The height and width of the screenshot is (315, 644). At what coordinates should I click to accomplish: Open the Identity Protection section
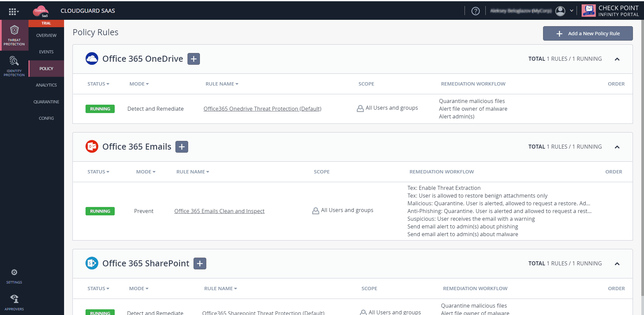[x=14, y=66]
